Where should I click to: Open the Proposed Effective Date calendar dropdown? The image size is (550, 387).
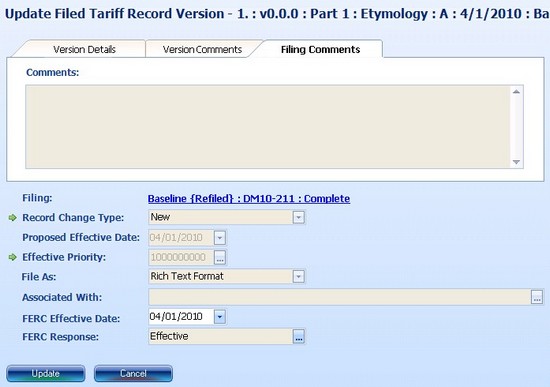[220, 238]
